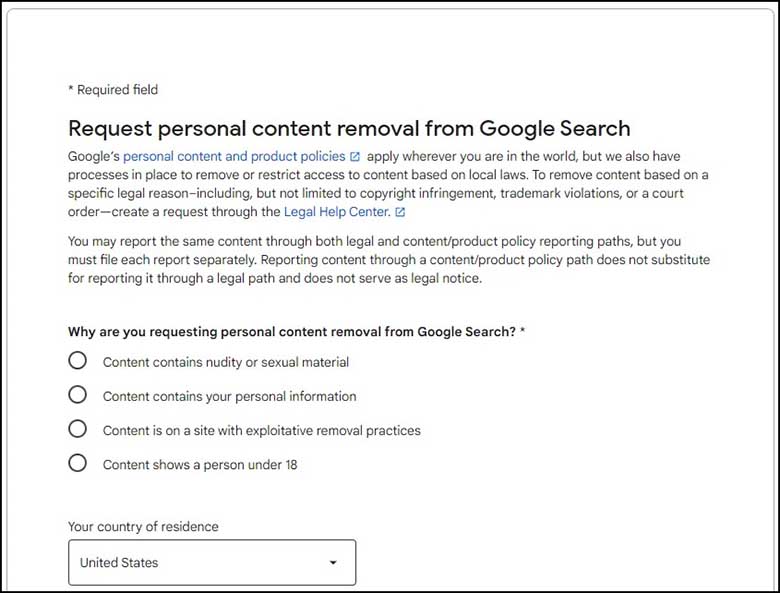Viewport: 780px width, 593px height.
Task: Click the 'Why are you requesting' question text
Action: [296, 332]
